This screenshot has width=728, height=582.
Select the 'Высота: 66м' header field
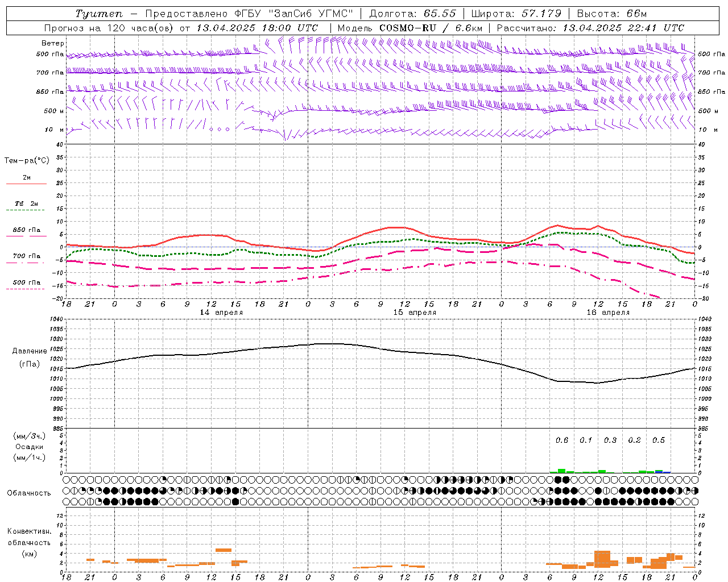[612, 14]
